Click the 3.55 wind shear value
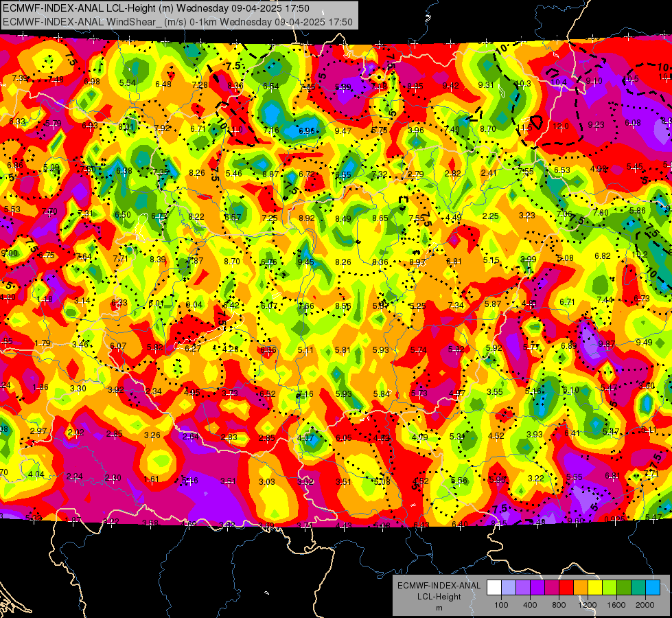 click(495, 391)
